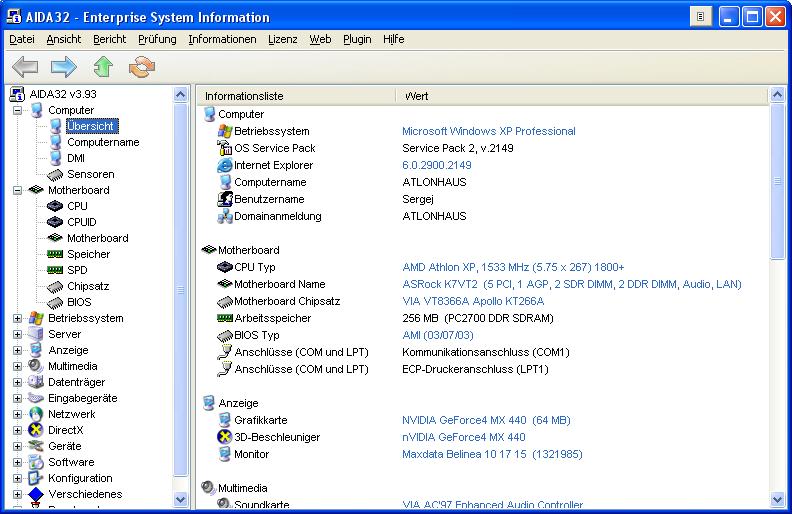Image resolution: width=792 pixels, height=514 pixels.
Task: Click the Netzwerk globe icon in tree
Action: (36, 414)
